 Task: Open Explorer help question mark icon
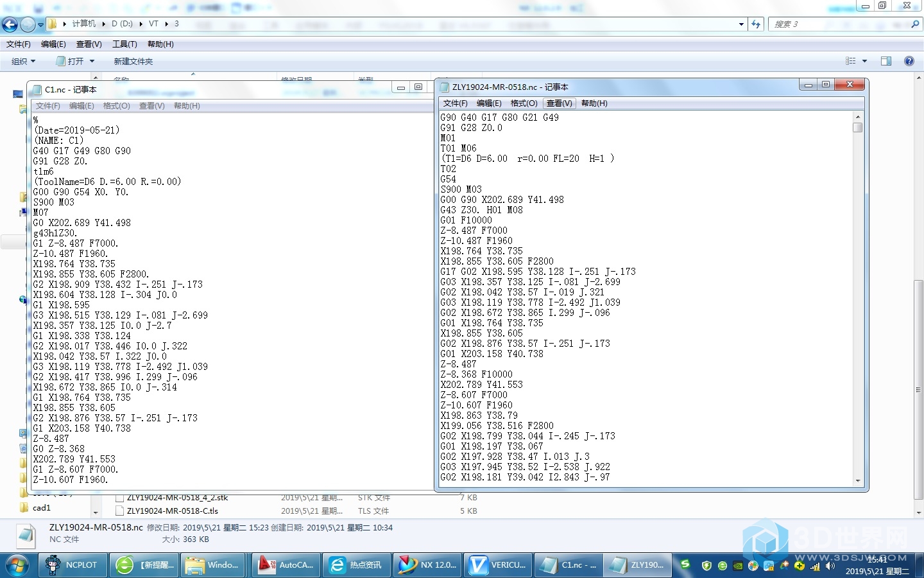point(909,61)
